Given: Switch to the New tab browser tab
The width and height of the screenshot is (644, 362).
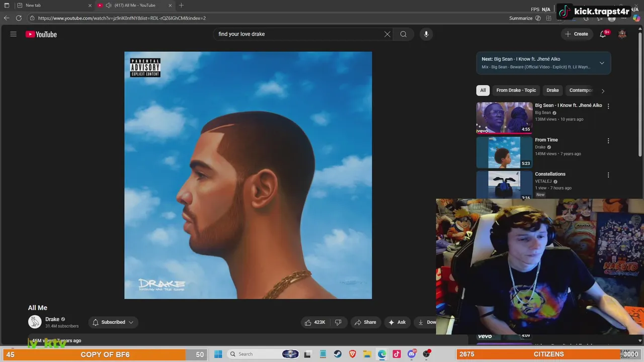Looking at the screenshot, I should (53, 6).
